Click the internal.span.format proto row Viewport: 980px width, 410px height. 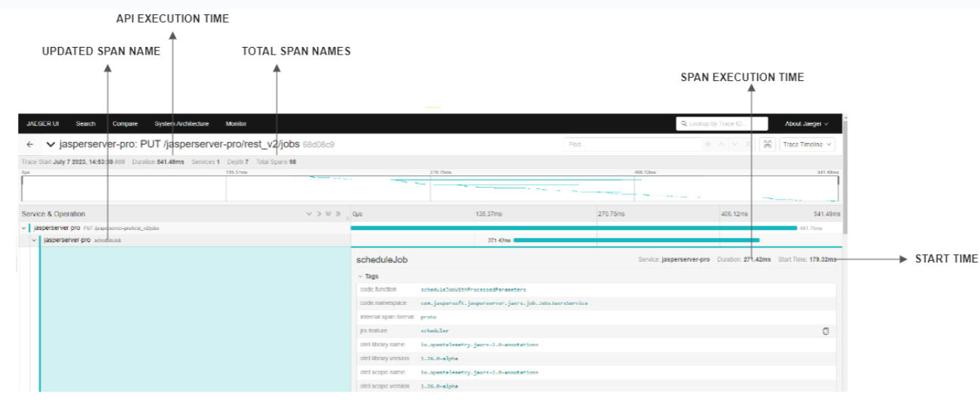tap(596, 317)
